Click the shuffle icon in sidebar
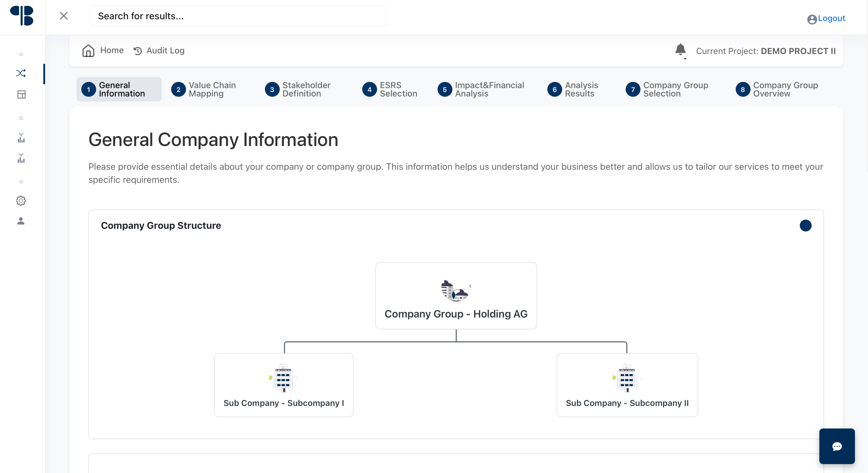Image resolution: width=868 pixels, height=473 pixels. 21,73
